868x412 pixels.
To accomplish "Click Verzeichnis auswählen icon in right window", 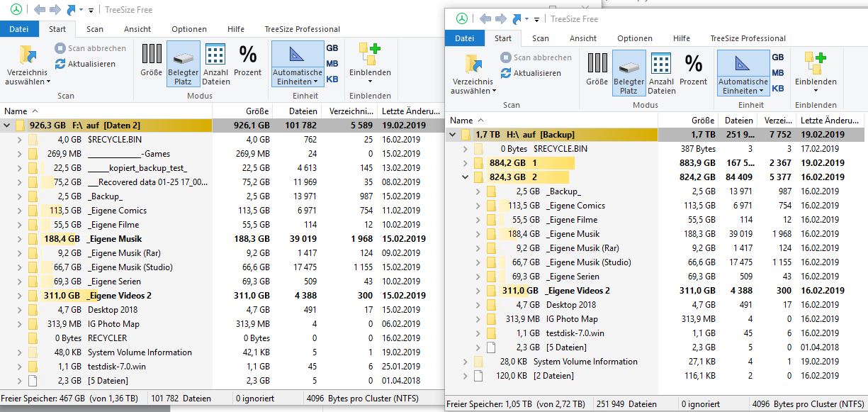I will pyautogui.click(x=473, y=65).
